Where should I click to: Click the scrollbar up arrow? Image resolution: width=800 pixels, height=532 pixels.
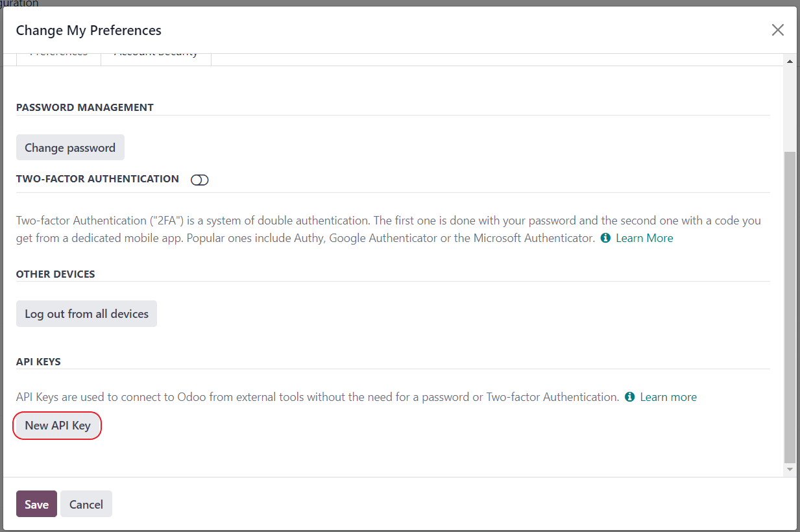pyautogui.click(x=790, y=61)
